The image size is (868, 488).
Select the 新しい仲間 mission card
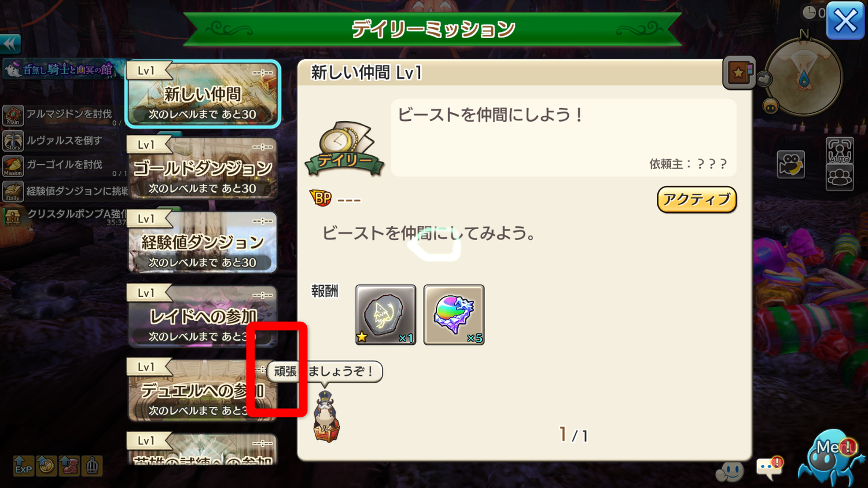[203, 94]
